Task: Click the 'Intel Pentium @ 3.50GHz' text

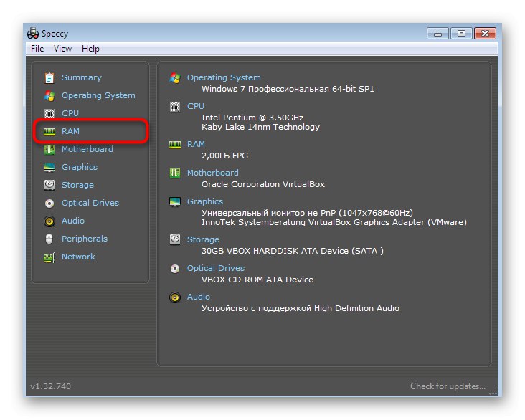Action: [x=252, y=118]
